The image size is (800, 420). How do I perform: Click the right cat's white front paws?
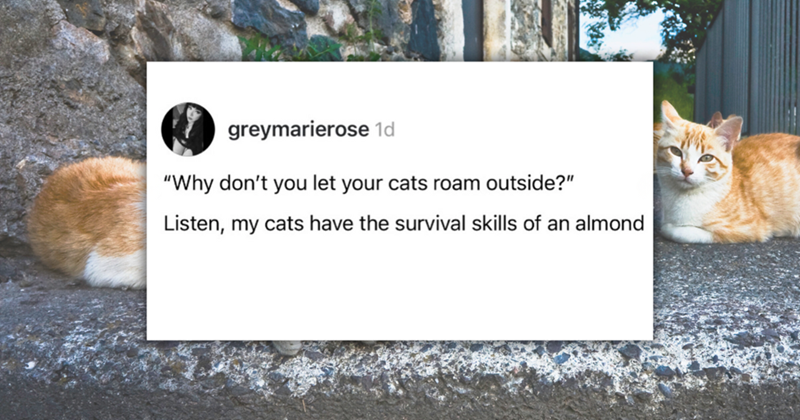(686, 233)
